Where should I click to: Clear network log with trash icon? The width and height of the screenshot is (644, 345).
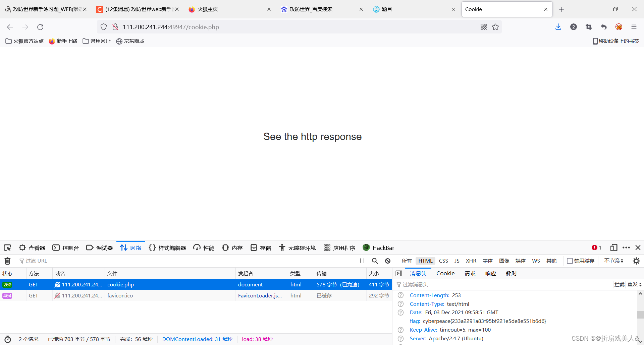pos(7,261)
